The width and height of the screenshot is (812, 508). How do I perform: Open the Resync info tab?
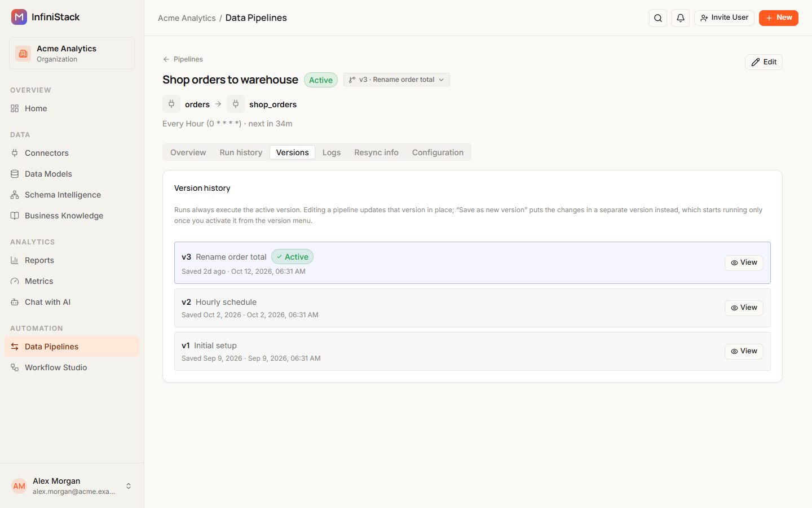click(x=376, y=152)
